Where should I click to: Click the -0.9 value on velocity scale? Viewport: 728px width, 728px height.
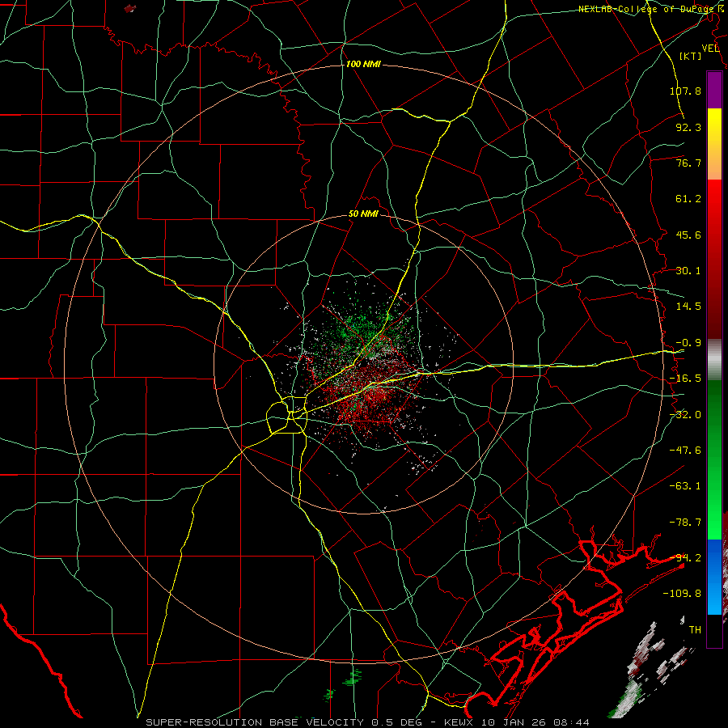pyautogui.click(x=688, y=343)
